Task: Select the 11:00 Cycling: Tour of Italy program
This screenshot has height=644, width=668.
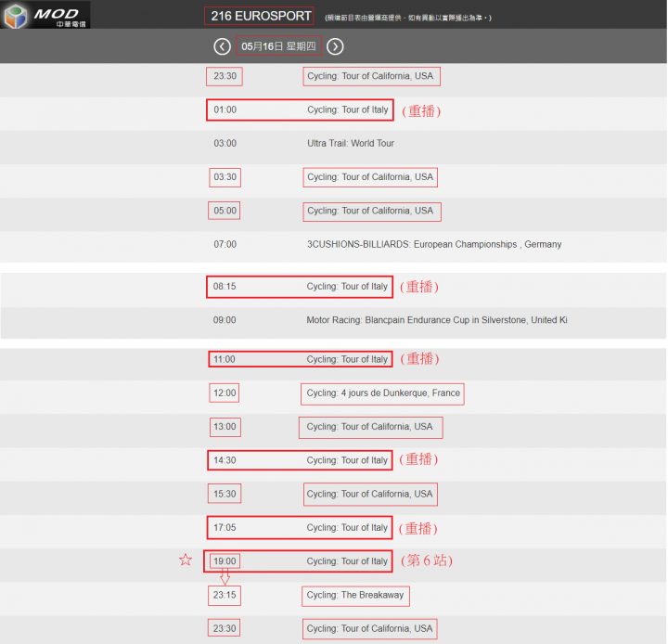Action: pos(301,359)
